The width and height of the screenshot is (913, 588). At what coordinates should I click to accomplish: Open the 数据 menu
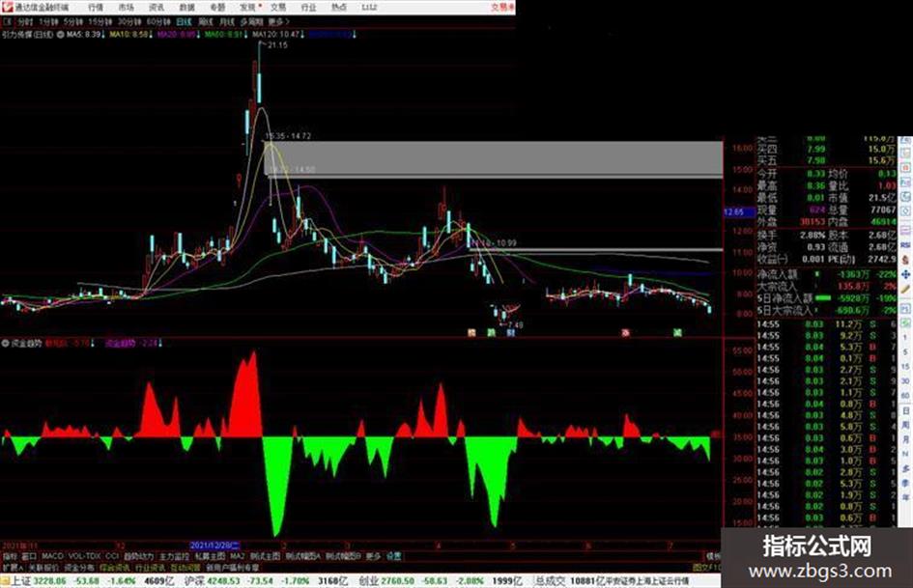tap(186, 7)
